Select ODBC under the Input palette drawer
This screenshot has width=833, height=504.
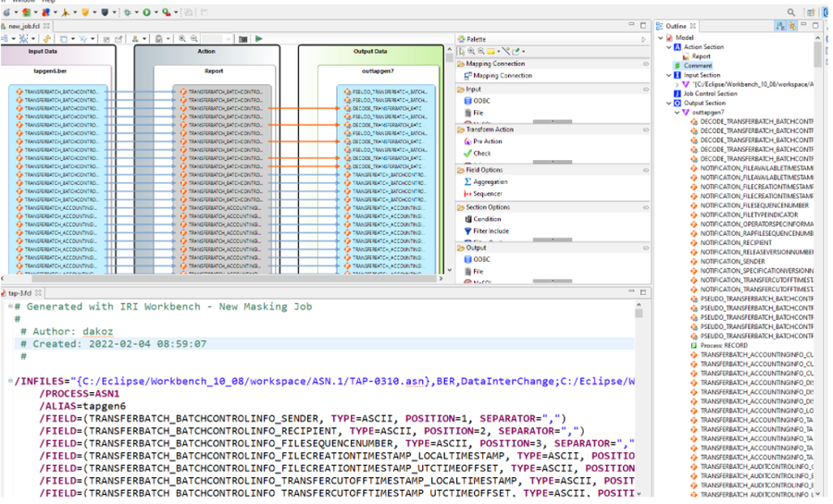[481, 102]
